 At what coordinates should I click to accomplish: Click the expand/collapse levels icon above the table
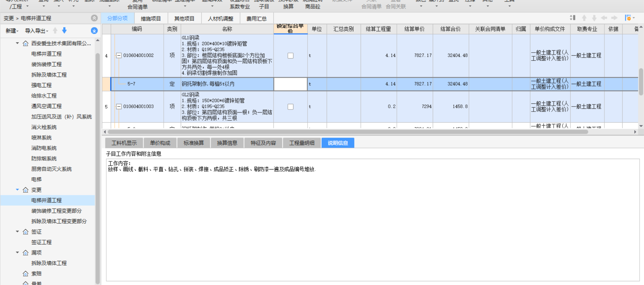tap(573, 18)
